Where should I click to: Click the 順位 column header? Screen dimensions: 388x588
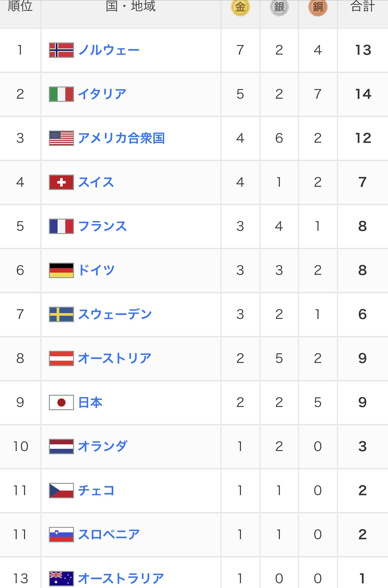pyautogui.click(x=20, y=6)
